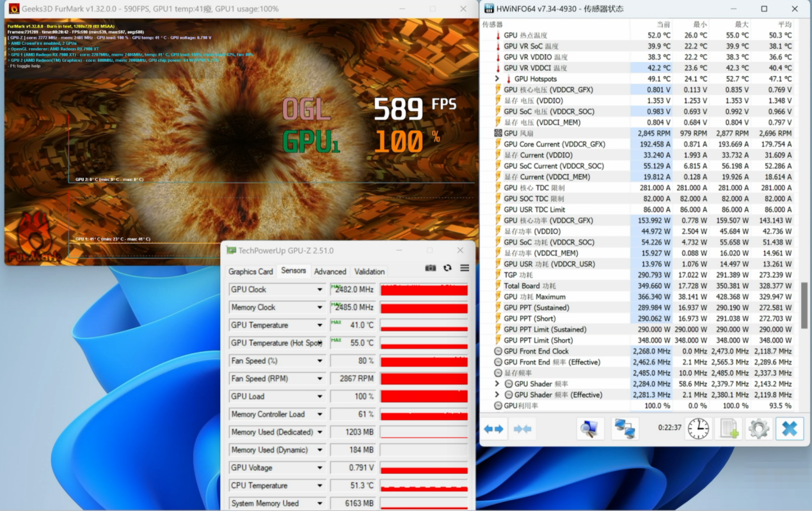This screenshot has width=812, height=511.
Task: Click the HWiNFO vertical scrollbar thumb
Action: click(804, 305)
